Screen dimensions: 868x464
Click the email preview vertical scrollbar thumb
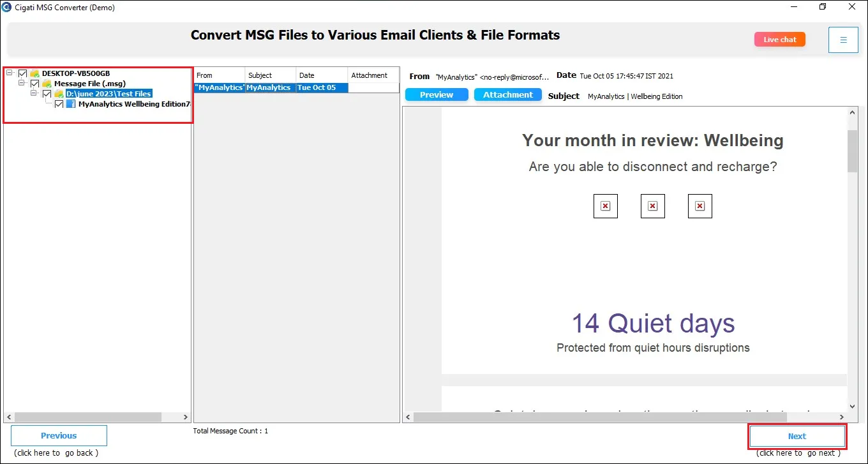(x=852, y=151)
